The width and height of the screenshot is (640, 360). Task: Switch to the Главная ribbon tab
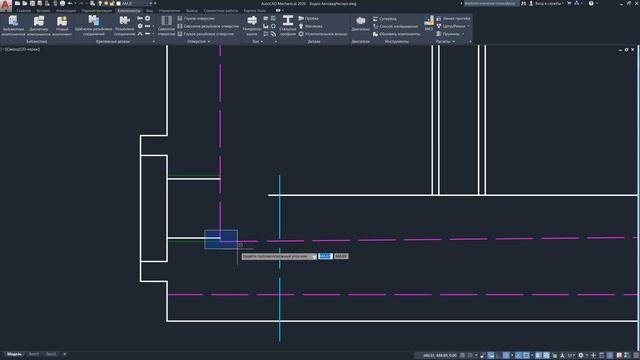[x=24, y=11]
